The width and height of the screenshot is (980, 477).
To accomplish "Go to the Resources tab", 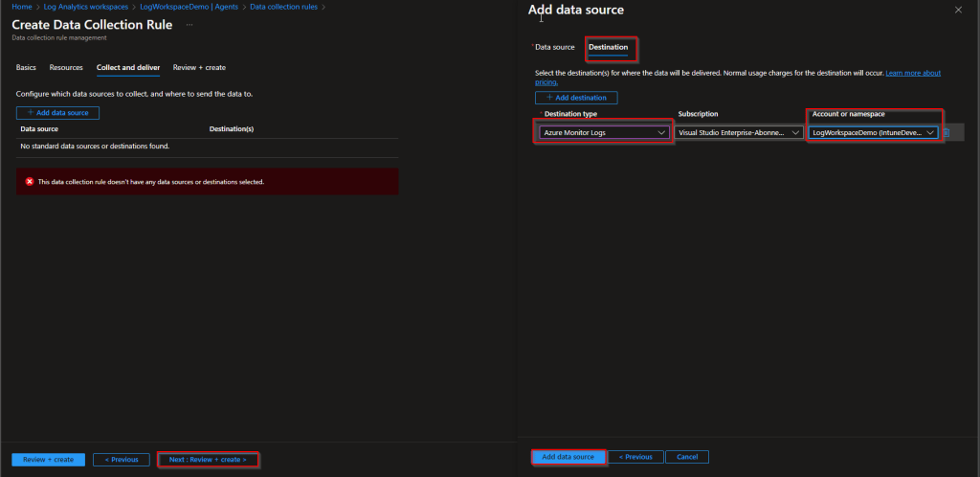I will [x=66, y=67].
